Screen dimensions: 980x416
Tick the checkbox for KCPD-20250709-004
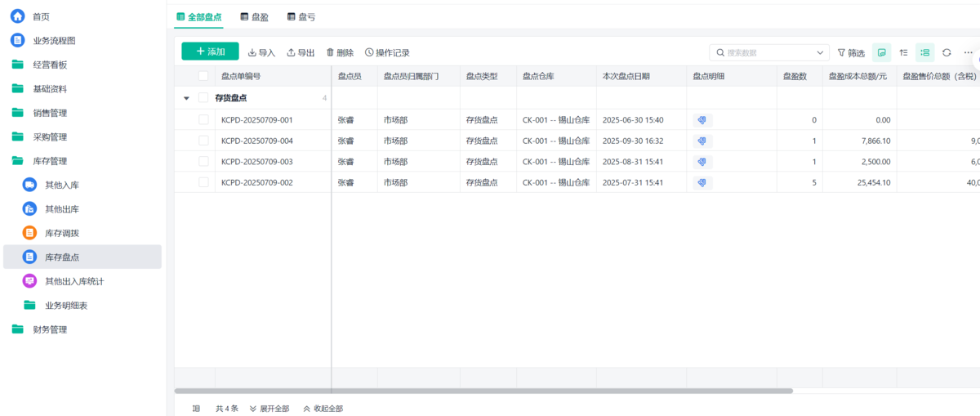coord(203,141)
